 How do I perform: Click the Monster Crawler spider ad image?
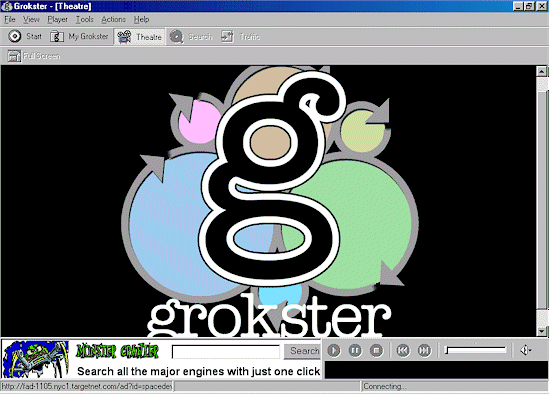35,359
